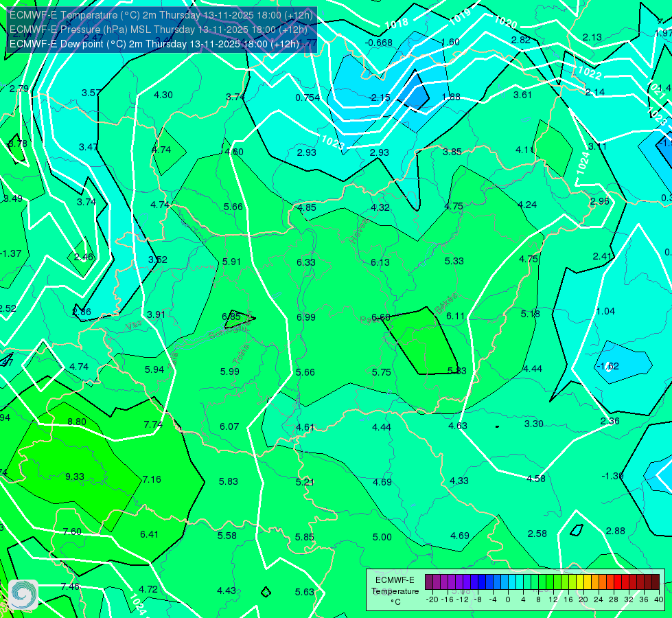Click the 1.88 dew point value
Screen dimensions: 672x618
[x=451, y=97]
